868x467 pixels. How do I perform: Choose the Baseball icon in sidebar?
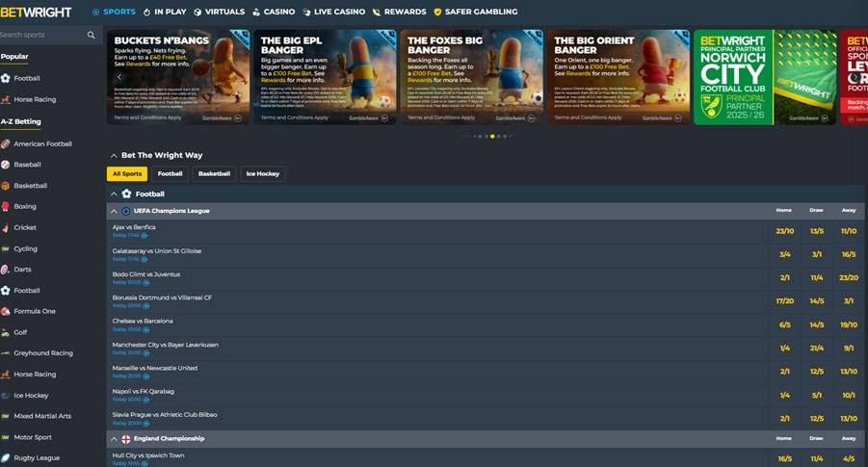(x=6, y=165)
